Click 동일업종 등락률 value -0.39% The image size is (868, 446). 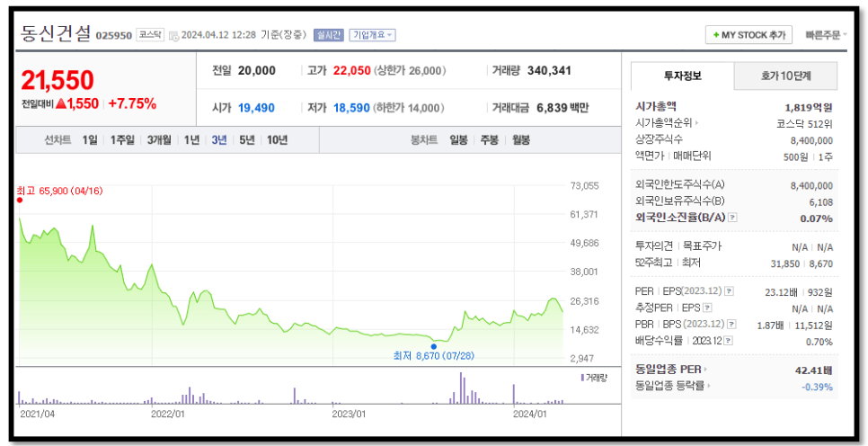817,387
